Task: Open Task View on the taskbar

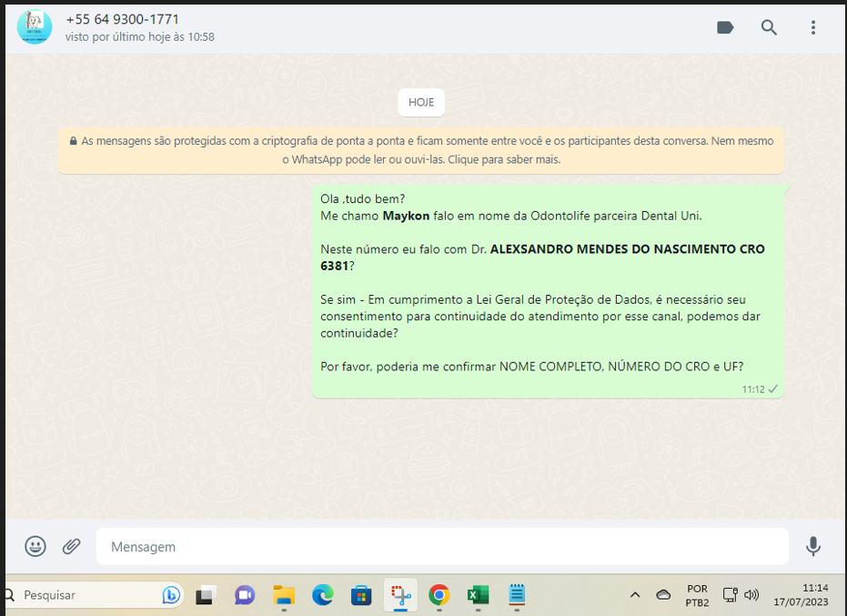Action: coord(206,595)
